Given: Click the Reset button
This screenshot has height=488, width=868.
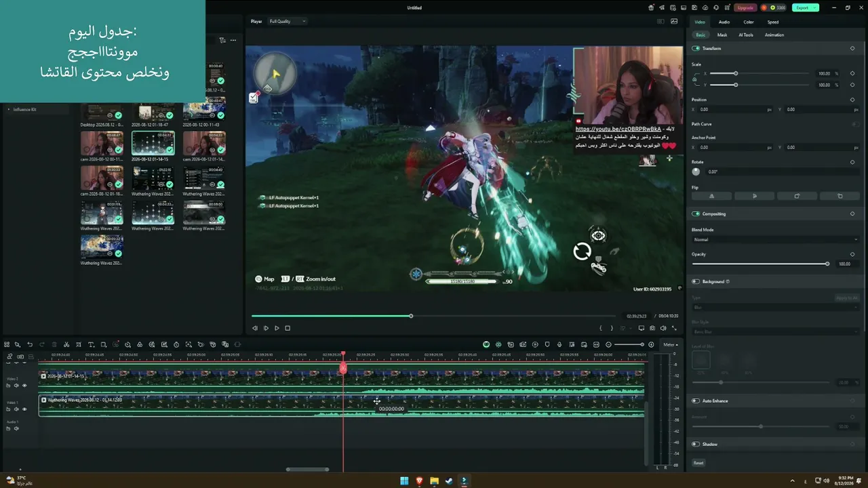Looking at the screenshot, I should click(698, 463).
